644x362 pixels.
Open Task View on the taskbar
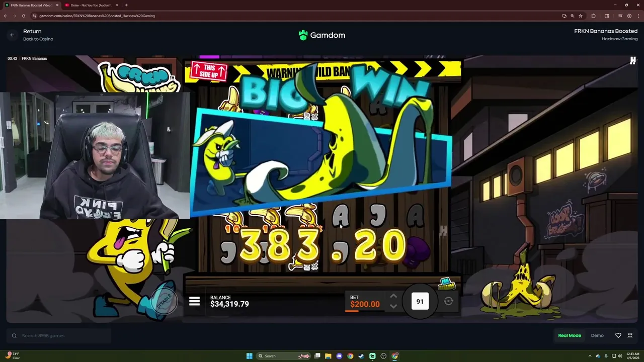click(317, 356)
